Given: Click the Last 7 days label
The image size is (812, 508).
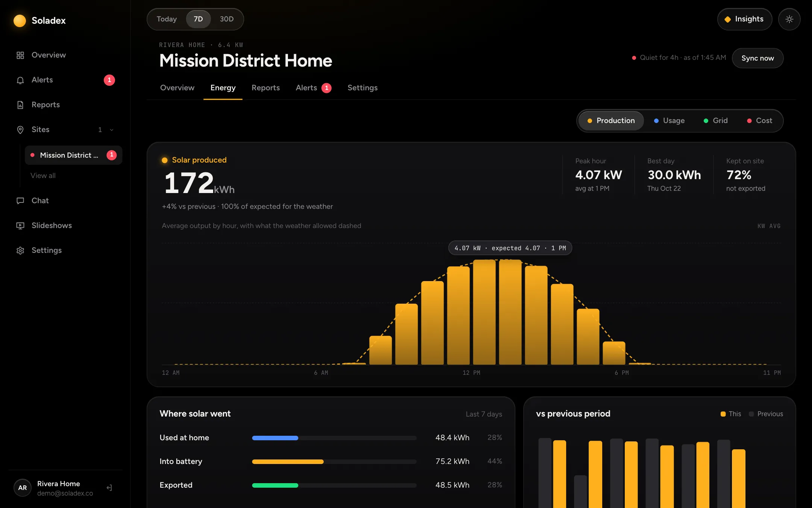Looking at the screenshot, I should [x=484, y=414].
